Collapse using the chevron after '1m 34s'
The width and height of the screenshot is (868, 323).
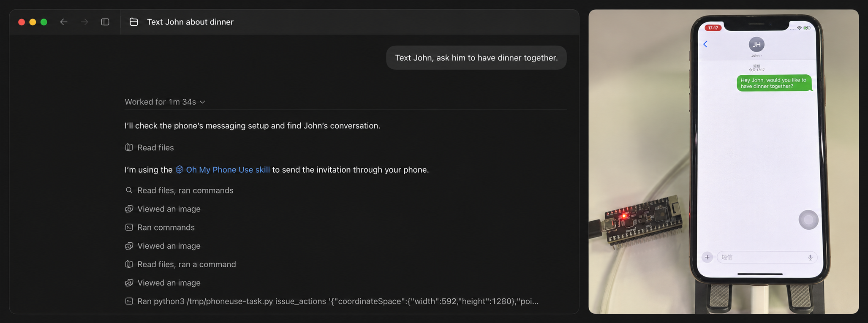tap(202, 102)
